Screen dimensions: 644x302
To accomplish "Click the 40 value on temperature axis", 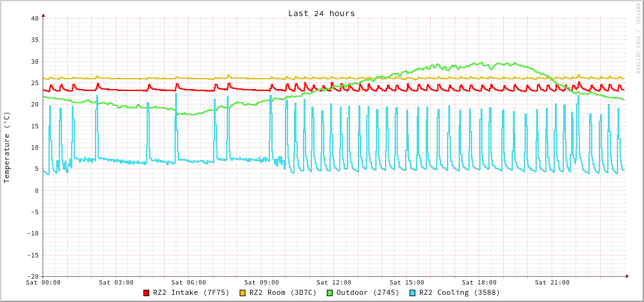I will (34, 19).
